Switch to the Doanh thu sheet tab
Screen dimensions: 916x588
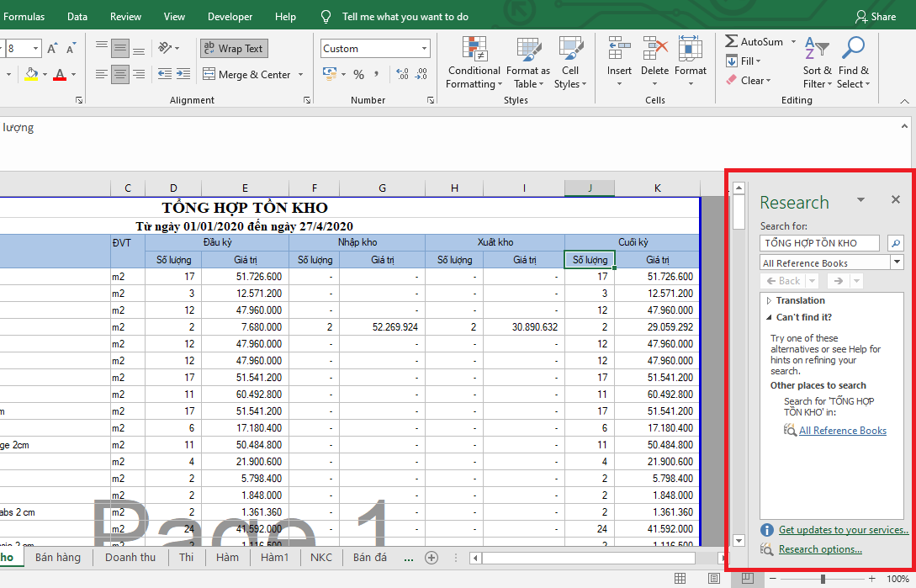(x=130, y=557)
